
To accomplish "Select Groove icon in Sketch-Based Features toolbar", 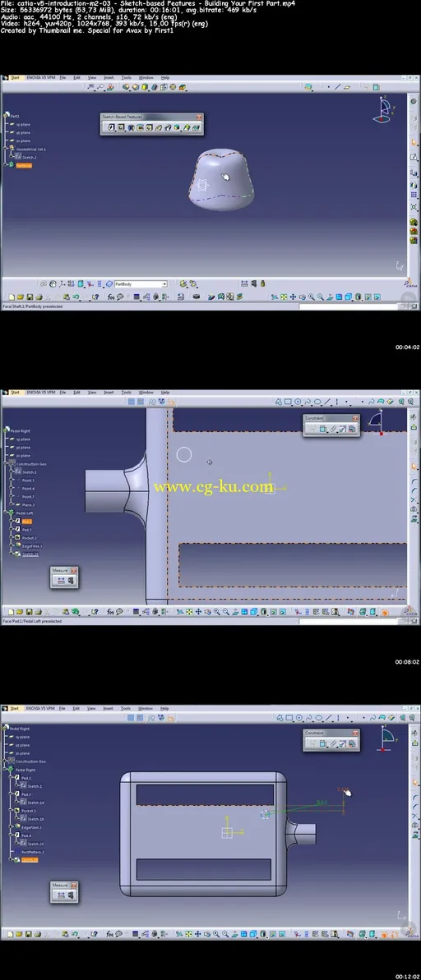I will [140, 127].
